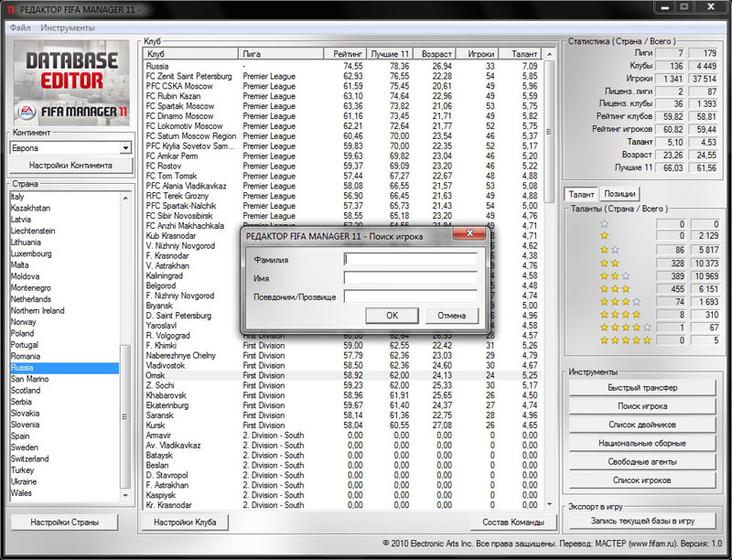Screen dimensions: 732x560
Task: Select the FC Tom Tomsk row
Action: pyautogui.click(x=342, y=176)
